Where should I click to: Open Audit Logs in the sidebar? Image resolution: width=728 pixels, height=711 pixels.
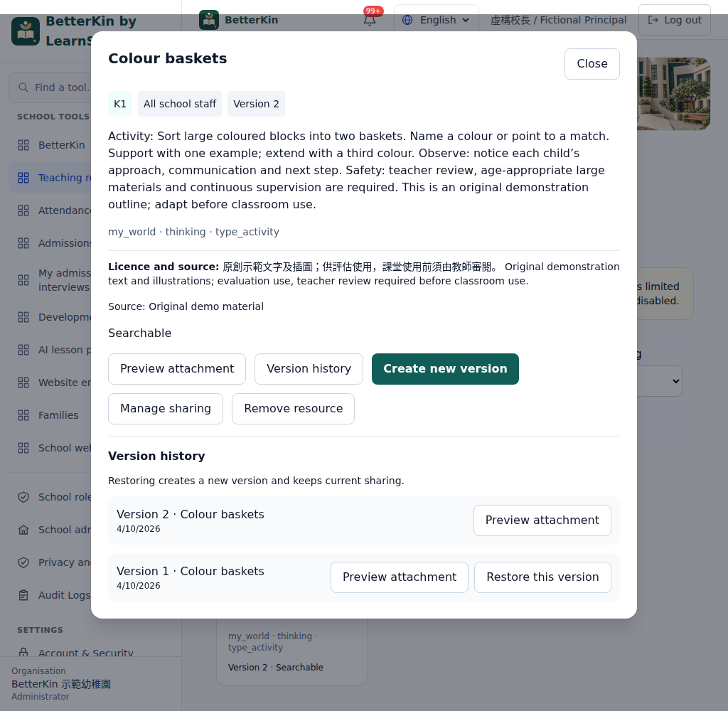[x=50, y=595]
